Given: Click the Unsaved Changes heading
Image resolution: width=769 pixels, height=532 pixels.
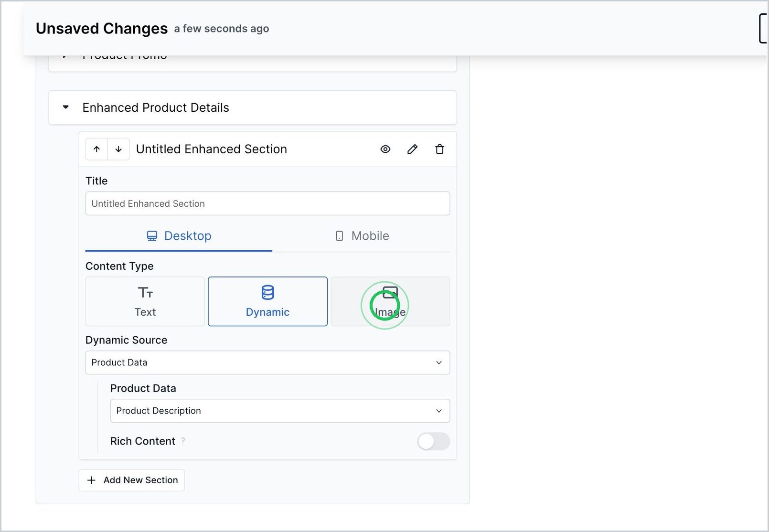Looking at the screenshot, I should [x=102, y=29].
